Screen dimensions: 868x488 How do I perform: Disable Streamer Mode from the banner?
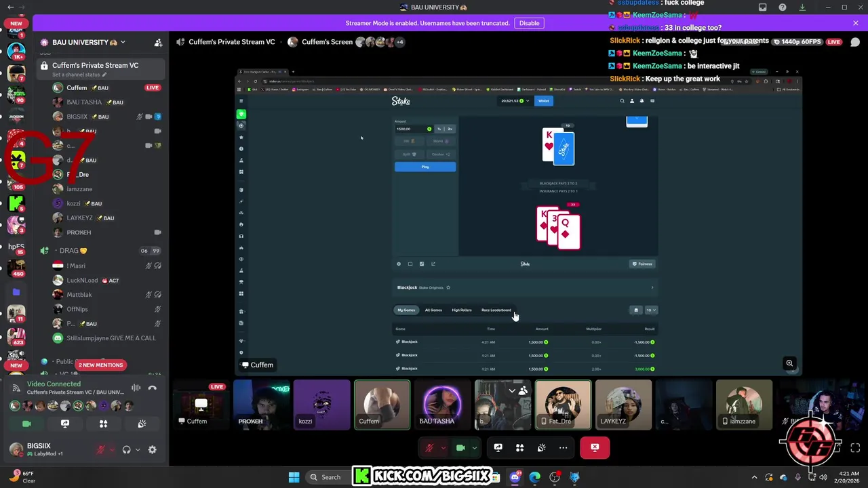(529, 23)
